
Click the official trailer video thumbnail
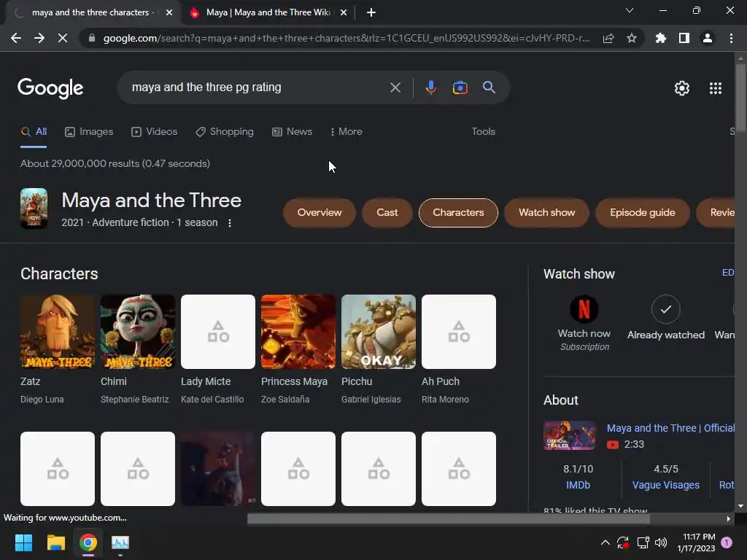[x=570, y=435]
